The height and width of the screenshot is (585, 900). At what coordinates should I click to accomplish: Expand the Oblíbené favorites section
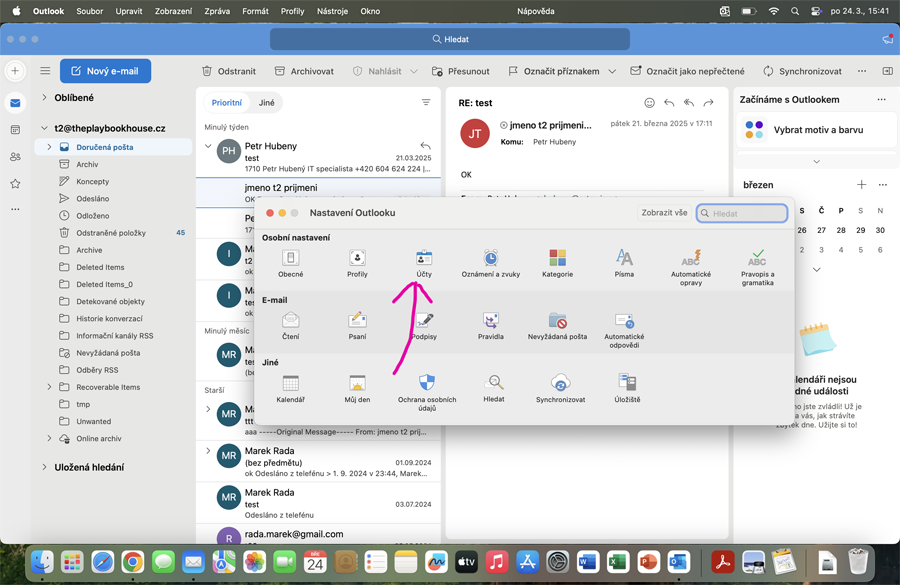(x=45, y=98)
